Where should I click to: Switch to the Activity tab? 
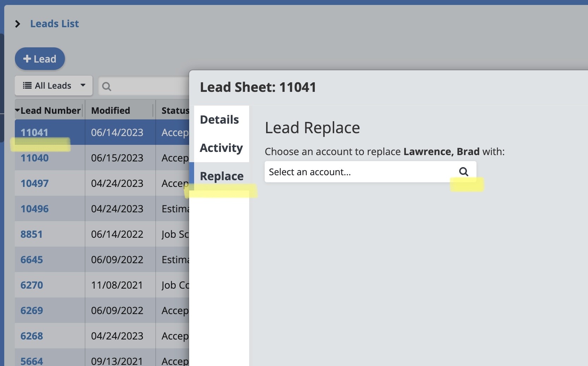[221, 148]
